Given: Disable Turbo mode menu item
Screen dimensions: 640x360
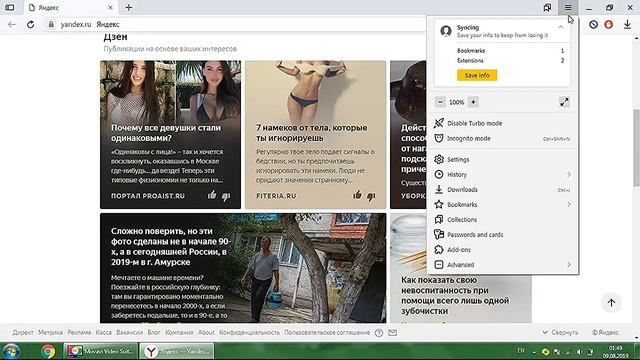Looking at the screenshot, I should [502, 123].
